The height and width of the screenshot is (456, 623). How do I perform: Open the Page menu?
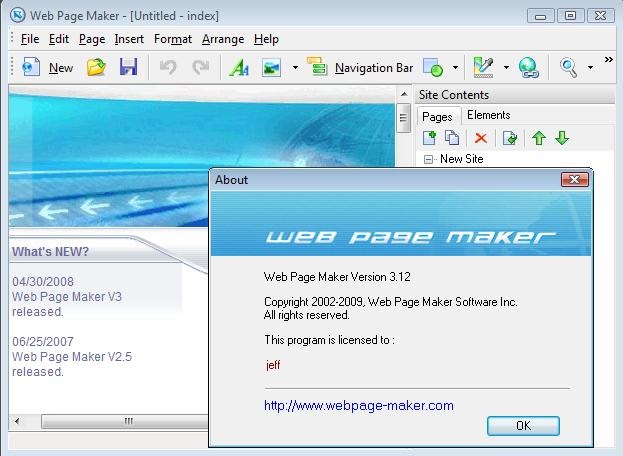[x=92, y=39]
